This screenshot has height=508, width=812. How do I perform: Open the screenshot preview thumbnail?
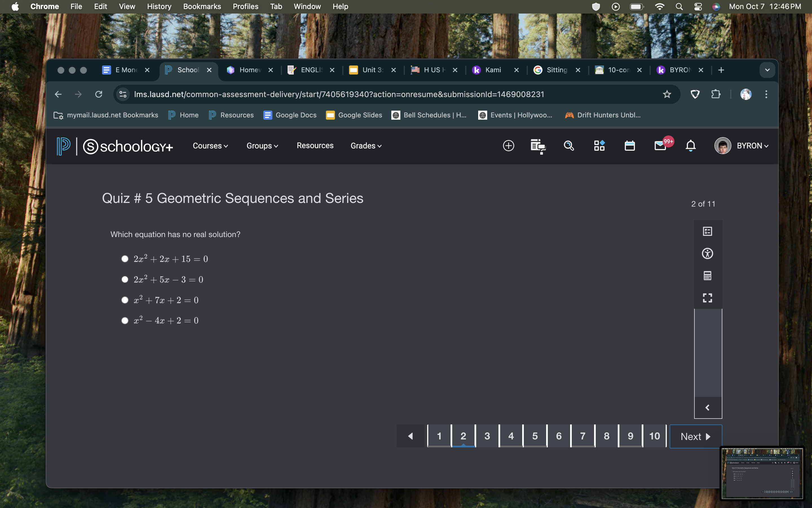(762, 473)
